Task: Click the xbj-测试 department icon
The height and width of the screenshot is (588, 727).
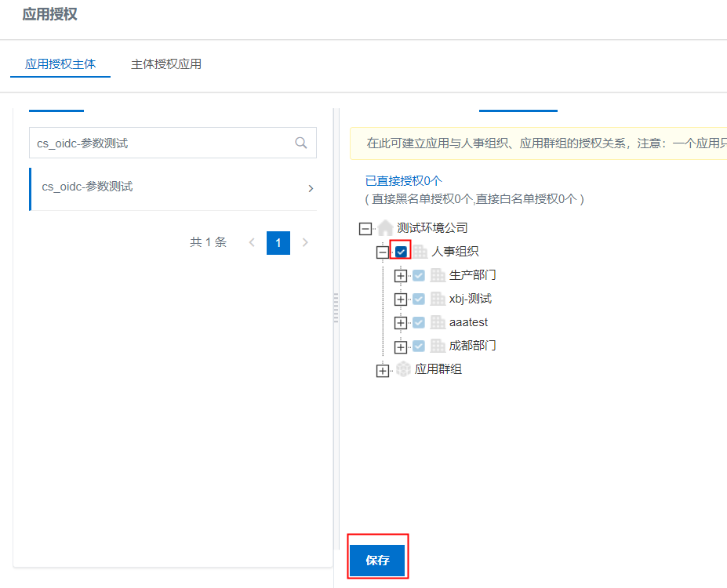Action: [438, 299]
